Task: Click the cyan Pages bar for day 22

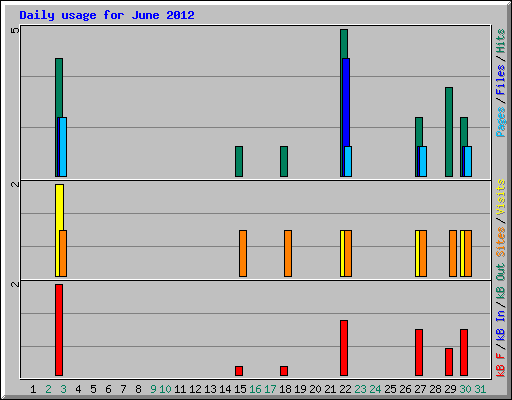Action: click(x=348, y=161)
